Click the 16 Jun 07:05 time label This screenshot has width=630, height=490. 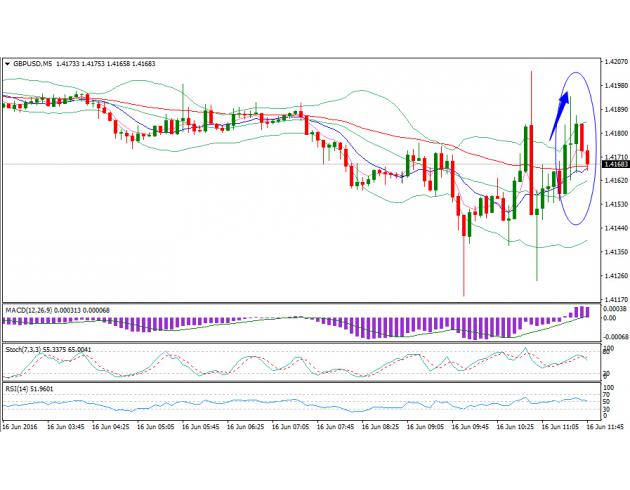point(288,425)
